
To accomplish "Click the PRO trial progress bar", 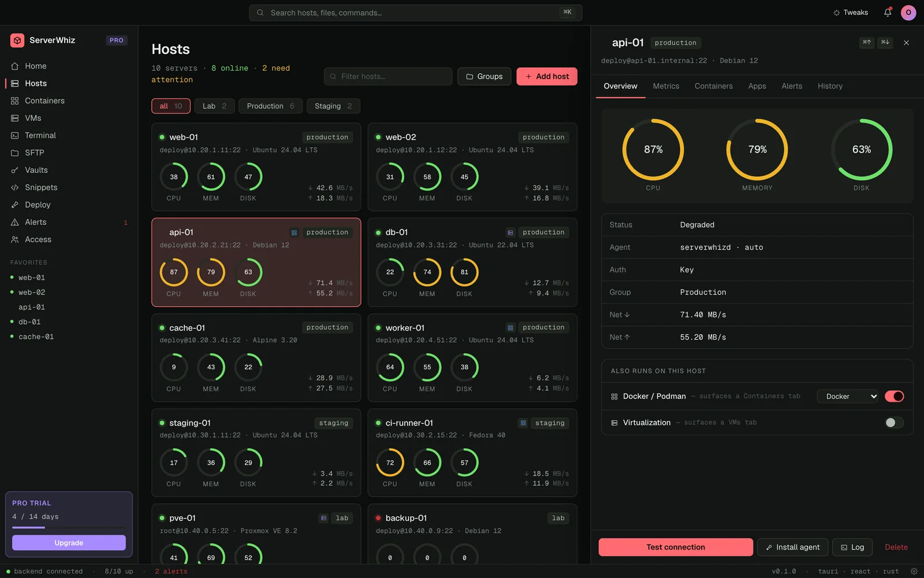I will 69,527.
